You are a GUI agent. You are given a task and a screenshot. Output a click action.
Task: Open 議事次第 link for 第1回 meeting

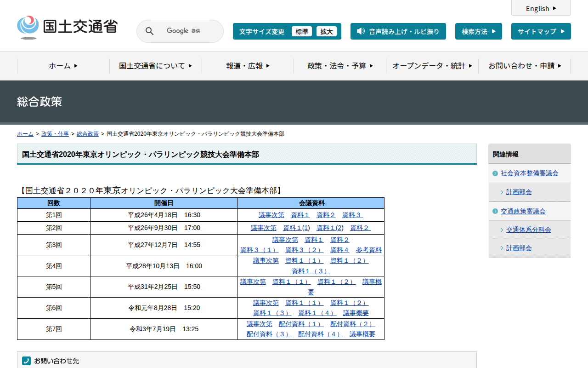(x=271, y=215)
